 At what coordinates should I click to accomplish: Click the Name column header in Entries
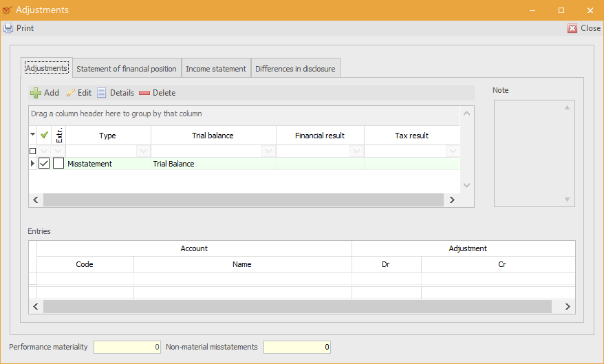(242, 264)
